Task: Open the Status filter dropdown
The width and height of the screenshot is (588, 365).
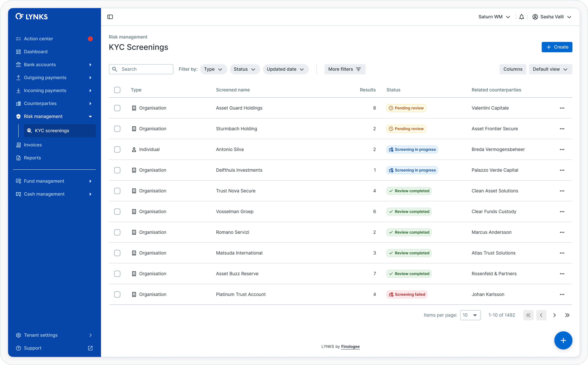Action: point(245,69)
